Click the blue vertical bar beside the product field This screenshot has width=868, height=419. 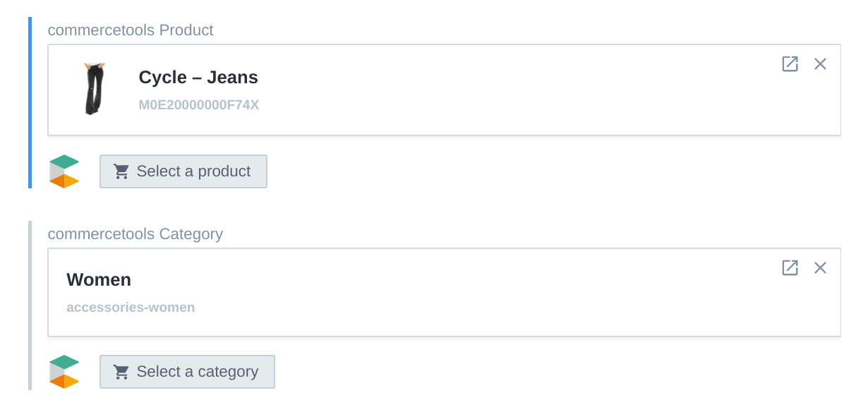[x=30, y=103]
